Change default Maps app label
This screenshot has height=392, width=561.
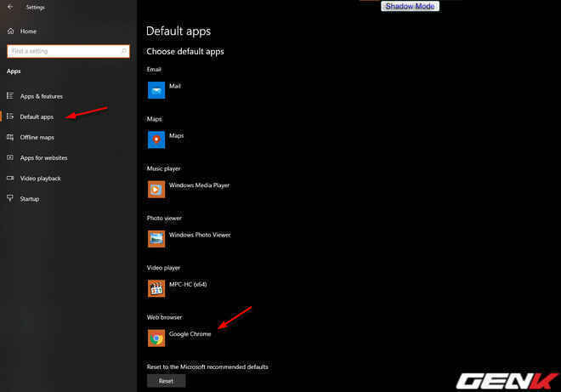(x=177, y=136)
